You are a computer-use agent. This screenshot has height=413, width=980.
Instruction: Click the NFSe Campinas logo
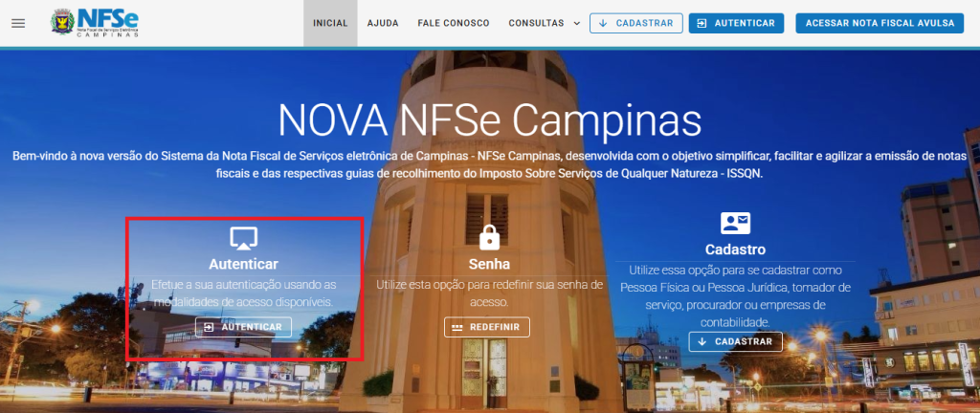coord(95,23)
